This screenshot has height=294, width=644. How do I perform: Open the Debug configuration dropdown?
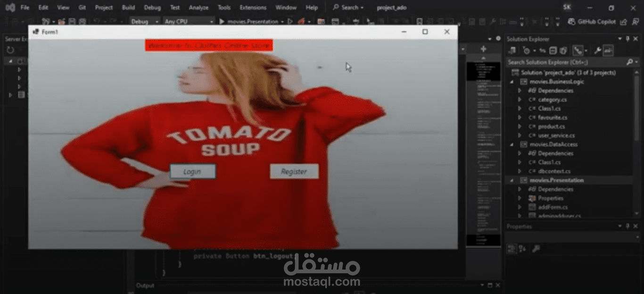[x=145, y=21]
